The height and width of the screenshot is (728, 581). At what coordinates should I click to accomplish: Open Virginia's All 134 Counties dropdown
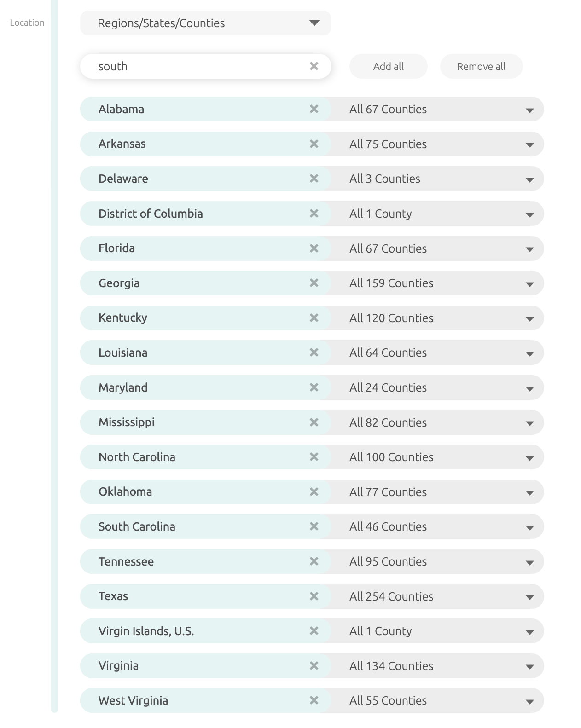[437, 666]
